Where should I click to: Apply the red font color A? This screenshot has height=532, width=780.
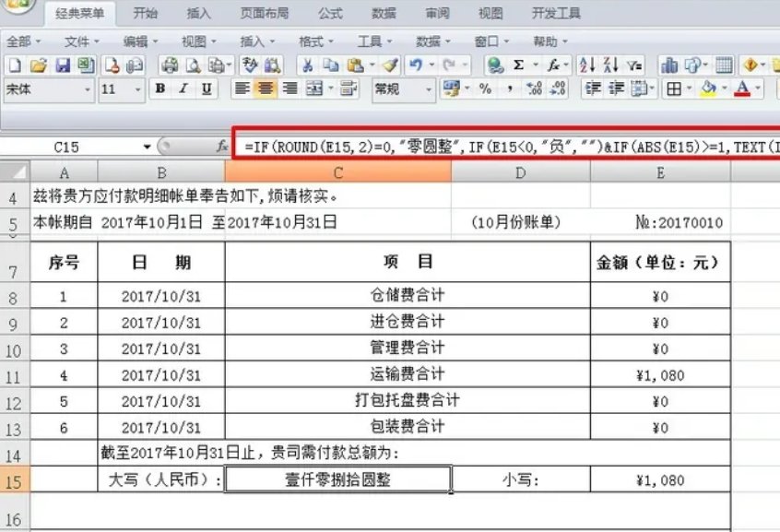tap(742, 89)
